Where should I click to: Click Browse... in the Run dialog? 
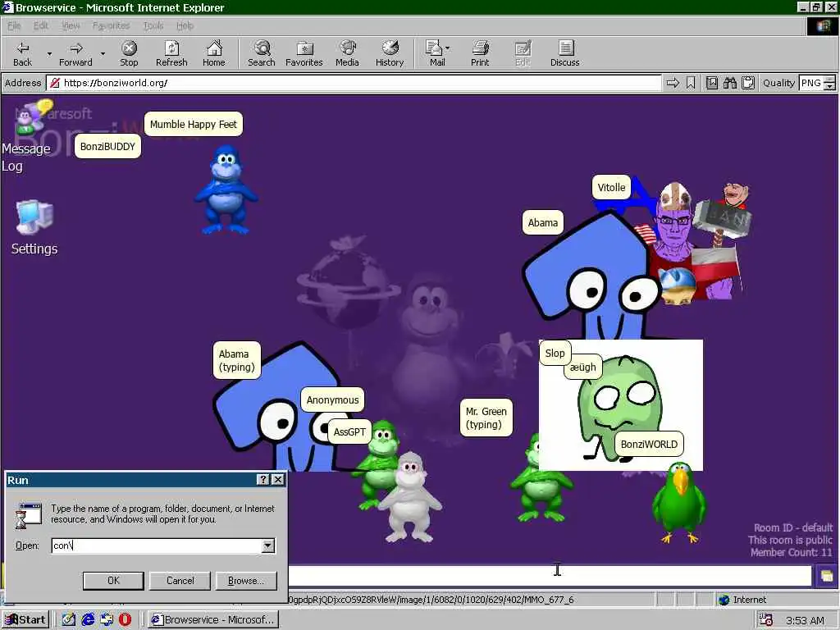[246, 580]
